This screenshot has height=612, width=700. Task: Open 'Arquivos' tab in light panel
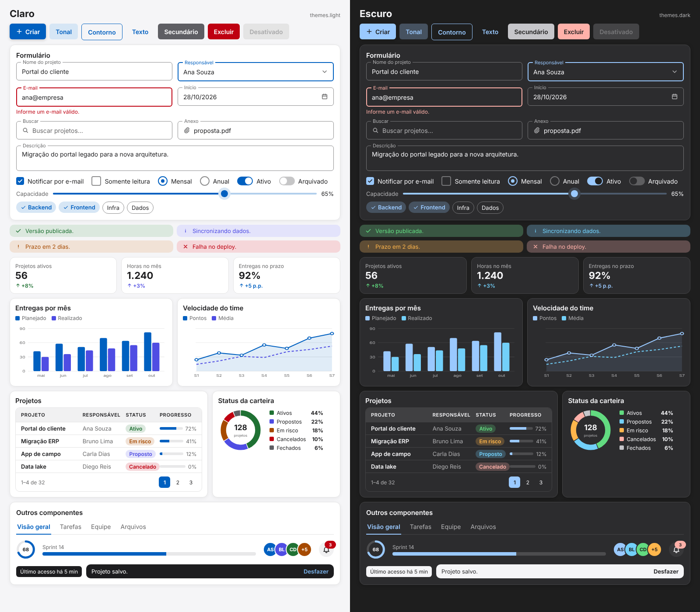133,527
